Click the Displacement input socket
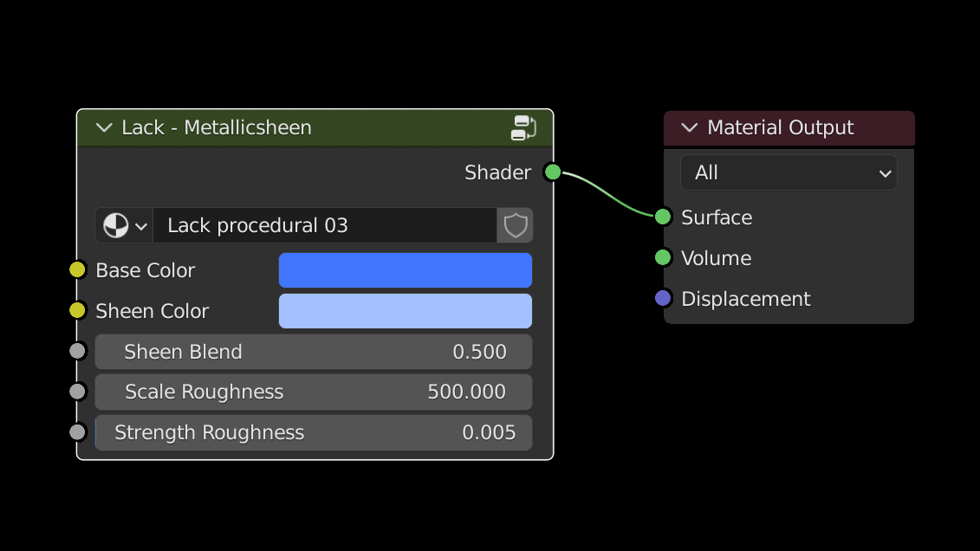 [663, 298]
